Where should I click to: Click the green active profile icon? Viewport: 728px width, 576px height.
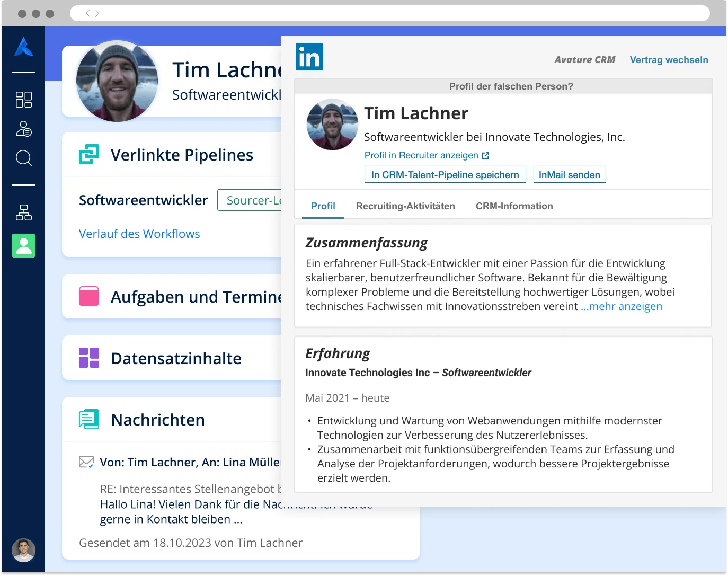pos(23,245)
